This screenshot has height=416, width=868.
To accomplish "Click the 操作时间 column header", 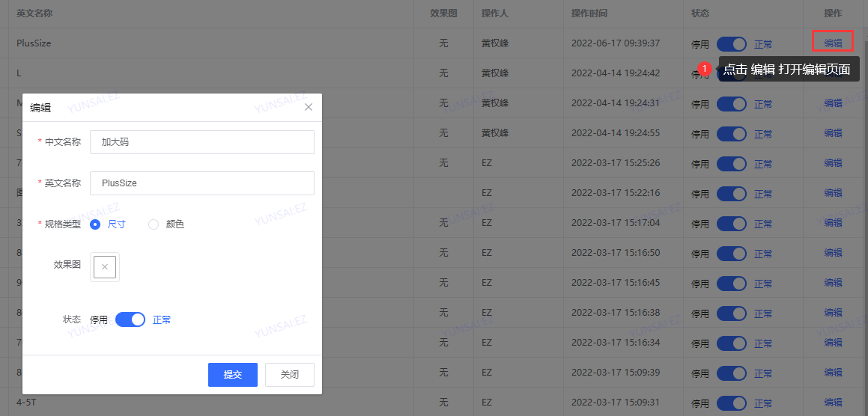I will click(x=589, y=13).
